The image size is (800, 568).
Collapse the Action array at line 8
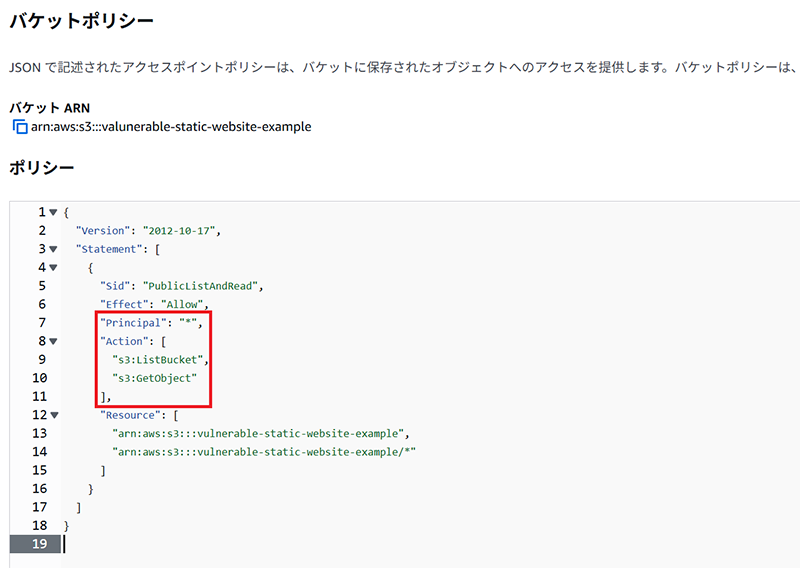pos(54,341)
